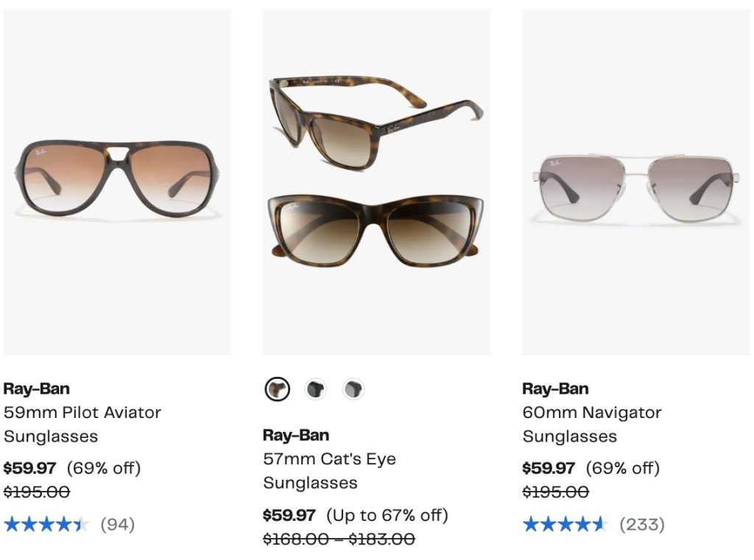Image resolution: width=754 pixels, height=560 pixels.
Task: Open the (94) reviews count
Action: tap(117, 525)
